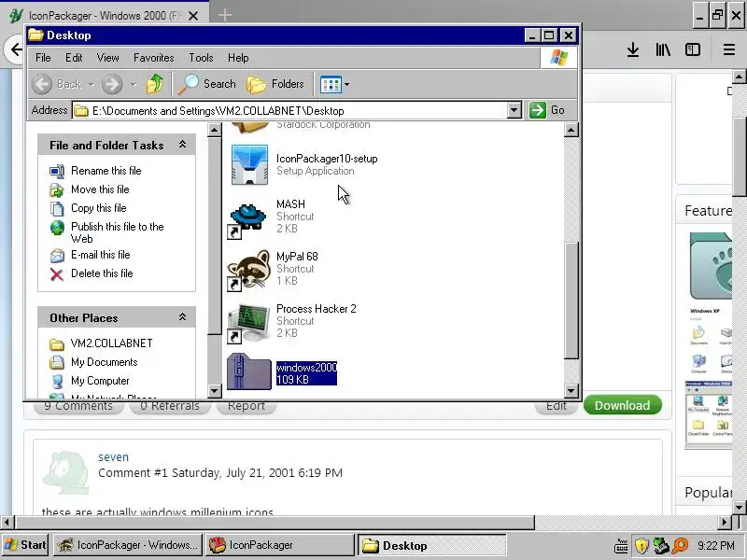This screenshot has height=560, width=747.
Task: Open browser library icon
Action: click(663, 49)
